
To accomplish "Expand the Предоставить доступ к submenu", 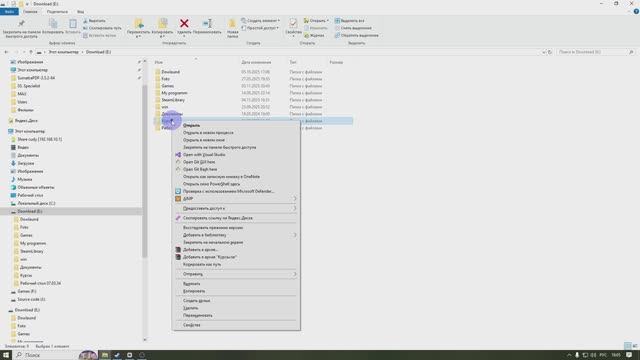I will click(x=236, y=209).
